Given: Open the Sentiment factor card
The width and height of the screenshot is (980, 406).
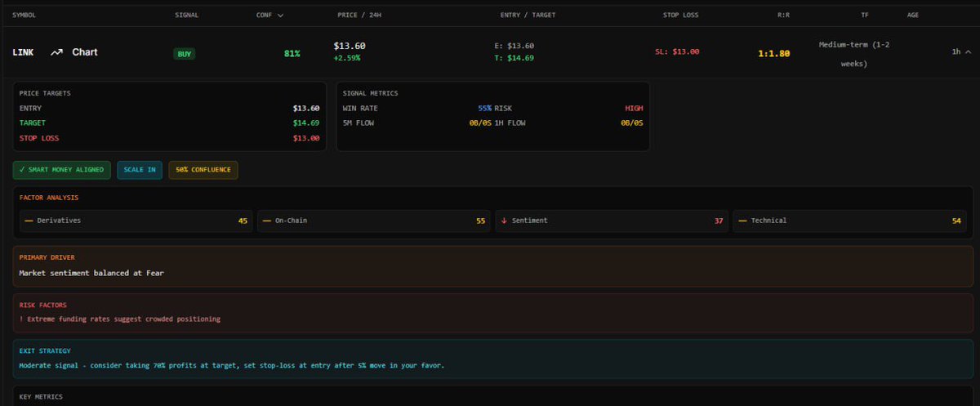Looking at the screenshot, I should (x=612, y=221).
